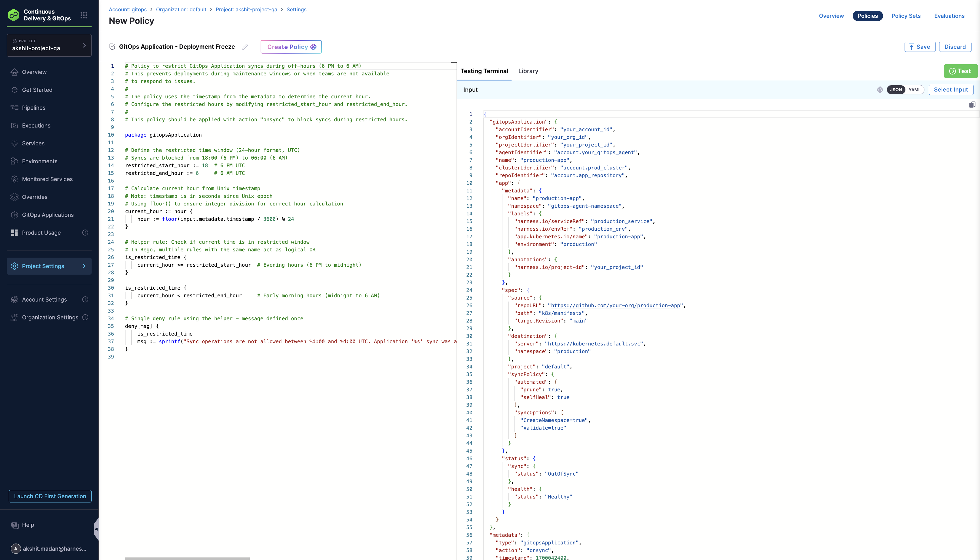Click the copy input icon
This screenshot has width=980, height=560.
coord(972,105)
